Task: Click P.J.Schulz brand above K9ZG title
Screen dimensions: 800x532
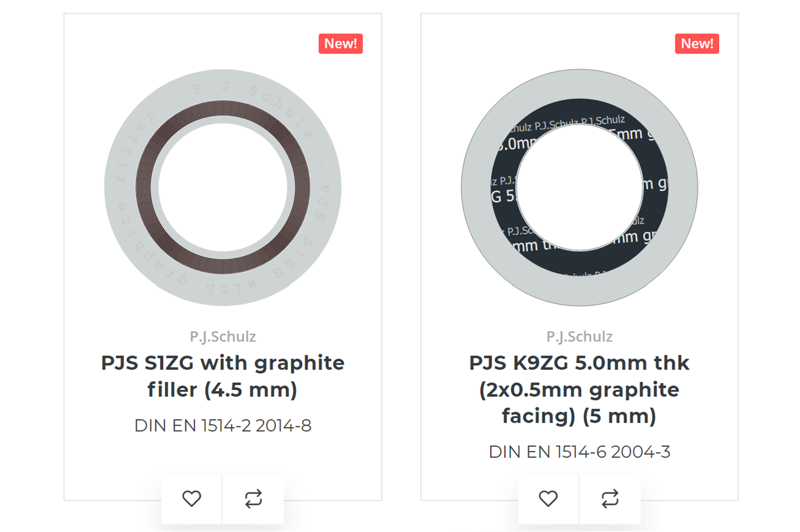Action: coord(580,337)
